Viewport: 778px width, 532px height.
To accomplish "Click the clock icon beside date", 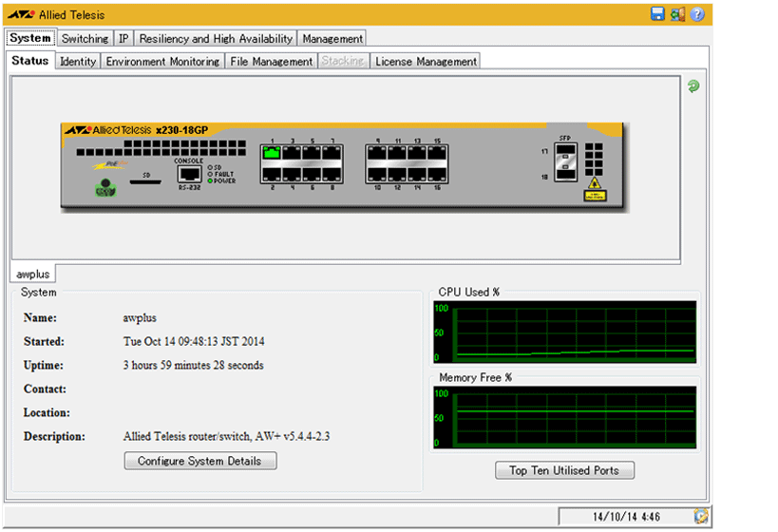I will pyautogui.click(x=701, y=516).
